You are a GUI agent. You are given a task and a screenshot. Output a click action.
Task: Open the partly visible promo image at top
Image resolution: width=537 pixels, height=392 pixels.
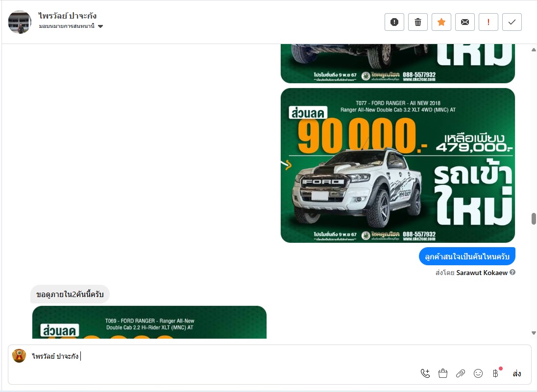click(x=398, y=64)
